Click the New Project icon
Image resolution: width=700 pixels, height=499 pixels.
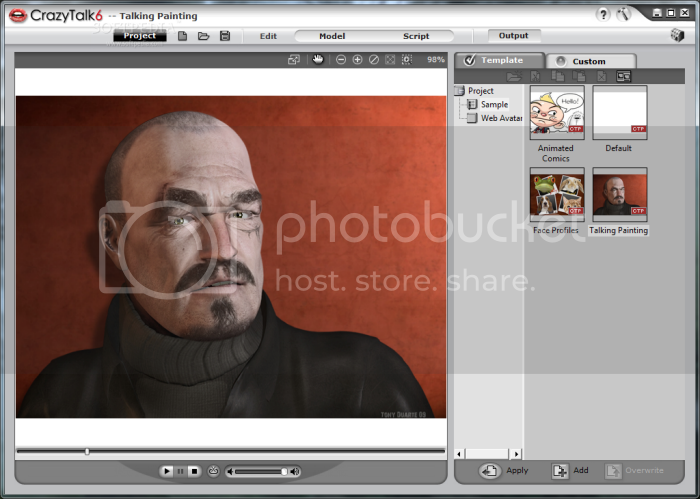tap(182, 36)
